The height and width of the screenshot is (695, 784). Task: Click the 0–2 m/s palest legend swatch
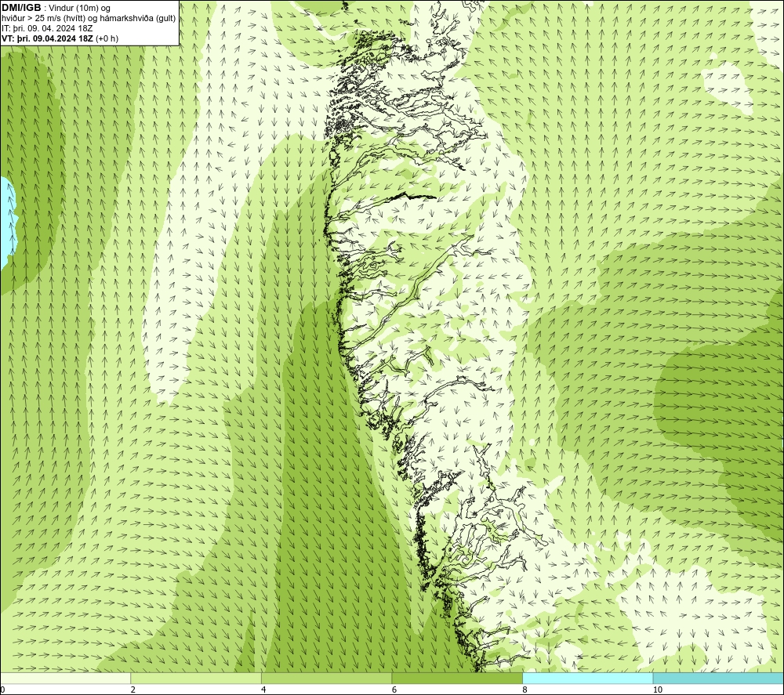66,678
